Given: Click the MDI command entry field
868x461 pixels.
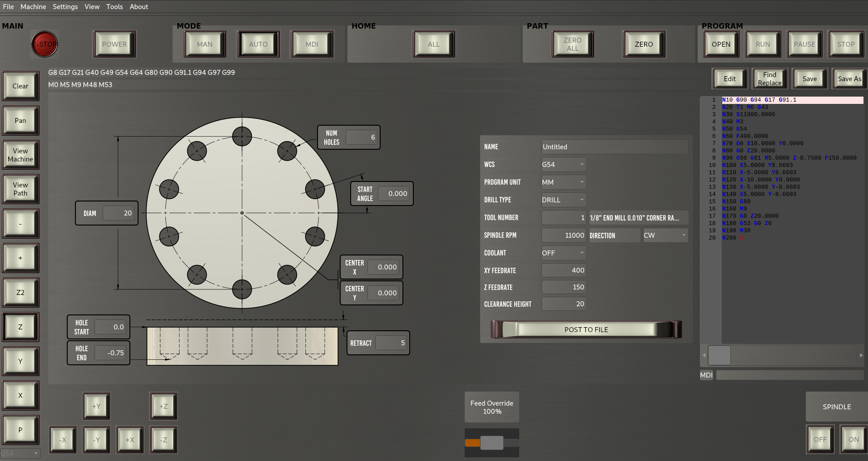Looking at the screenshot, I should [790, 375].
